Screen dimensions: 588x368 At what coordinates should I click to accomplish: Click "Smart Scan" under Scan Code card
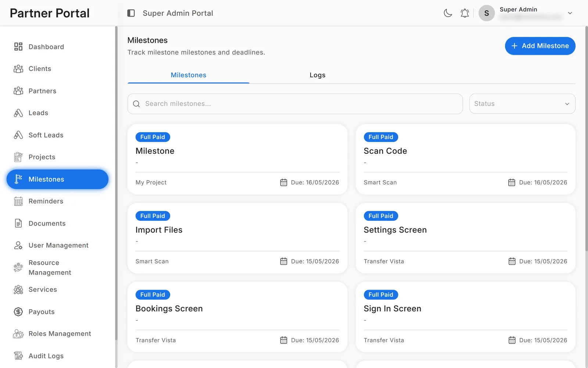click(380, 183)
